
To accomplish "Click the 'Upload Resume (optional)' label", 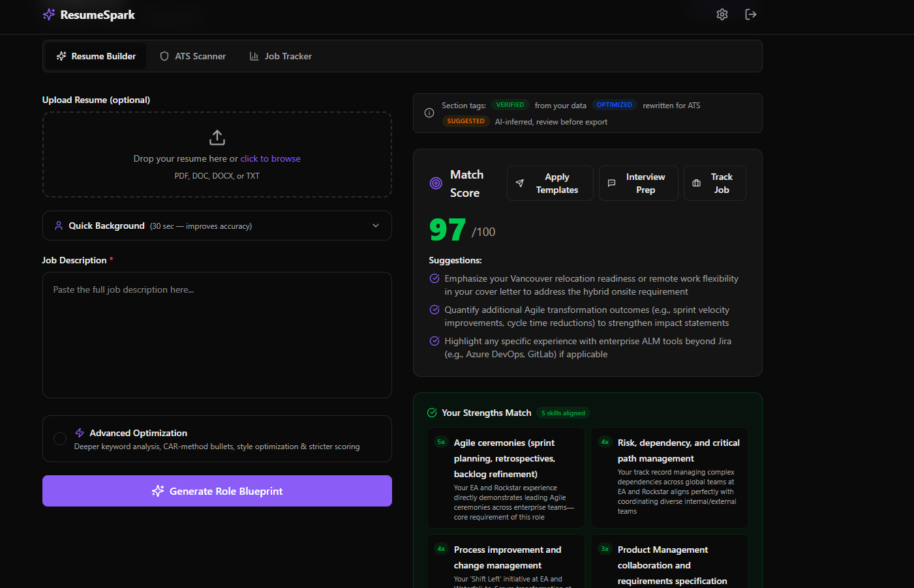I will pyautogui.click(x=96, y=100).
